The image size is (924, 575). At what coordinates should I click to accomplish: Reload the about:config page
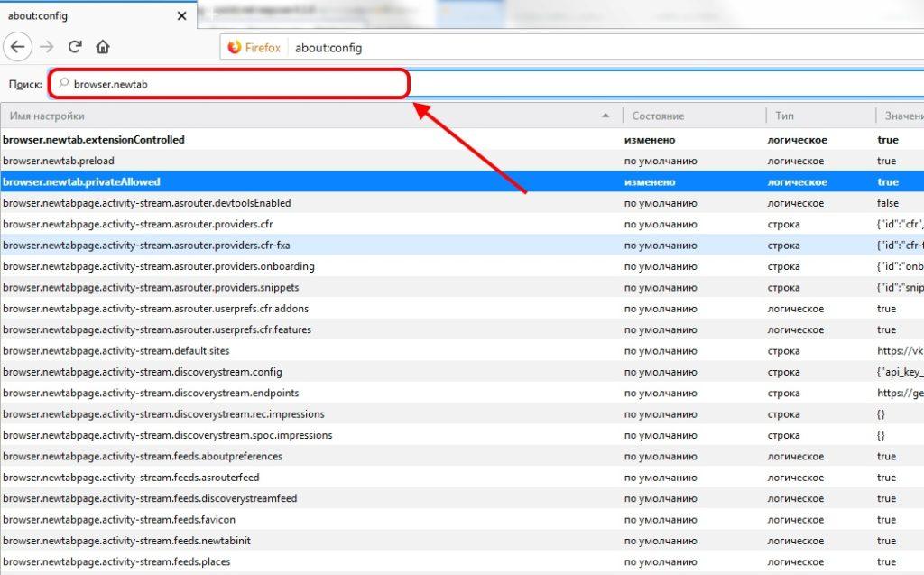click(x=75, y=47)
